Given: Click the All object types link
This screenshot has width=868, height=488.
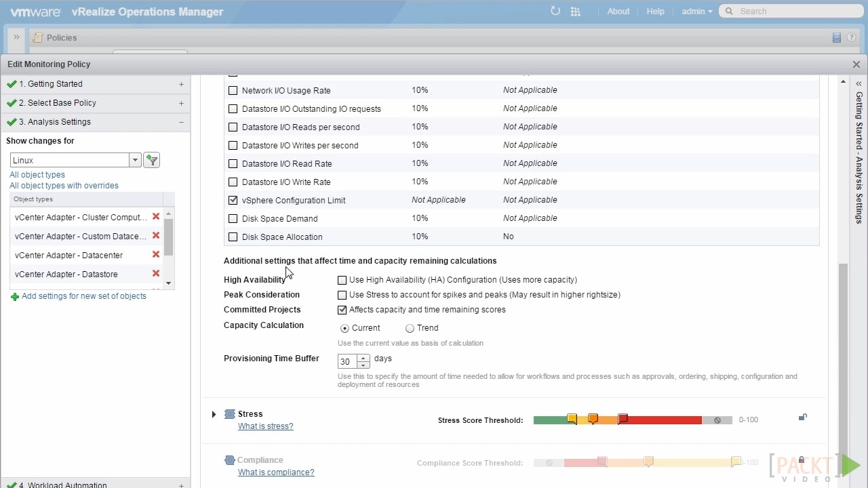Looking at the screenshot, I should [37, 175].
